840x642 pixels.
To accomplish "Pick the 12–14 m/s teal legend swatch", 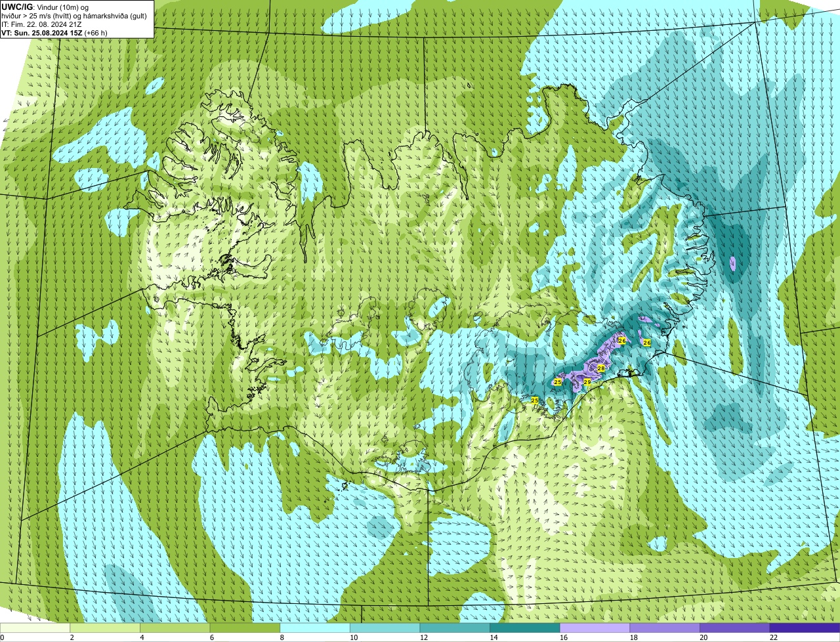I will point(455,628).
